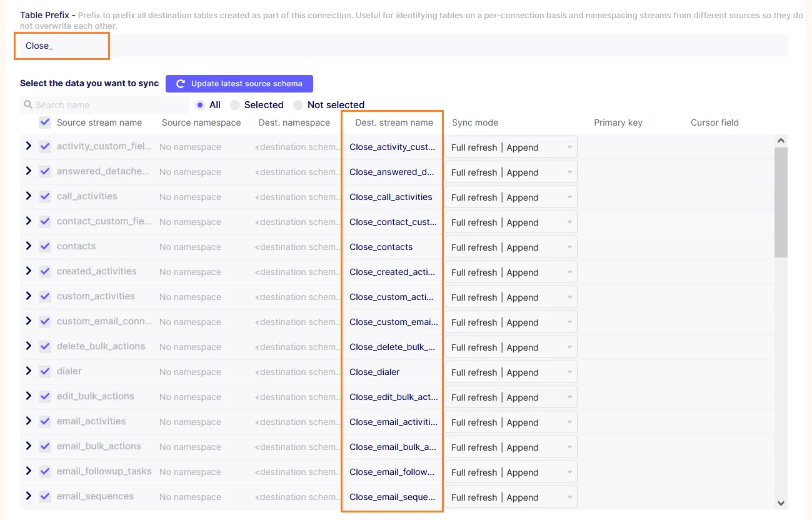This screenshot has width=812, height=520.
Task: Open sync mode dropdown for call_activities
Action: (511, 197)
